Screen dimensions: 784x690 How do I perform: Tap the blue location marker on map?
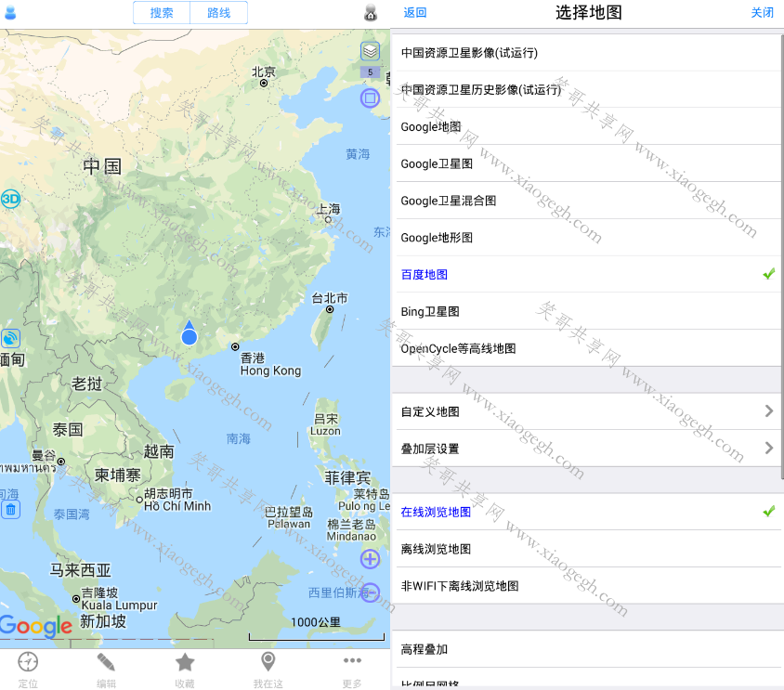point(189,333)
